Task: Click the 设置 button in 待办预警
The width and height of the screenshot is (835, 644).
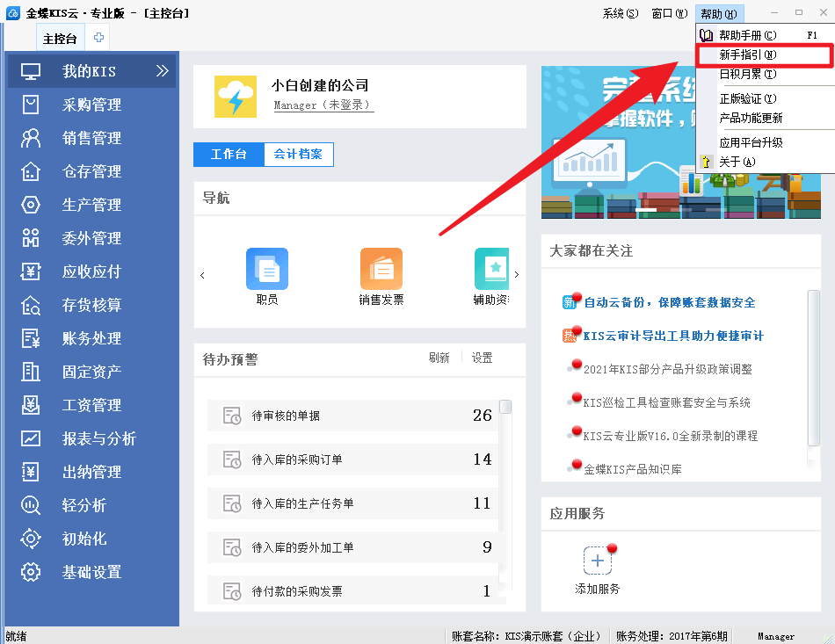Action: (483, 358)
